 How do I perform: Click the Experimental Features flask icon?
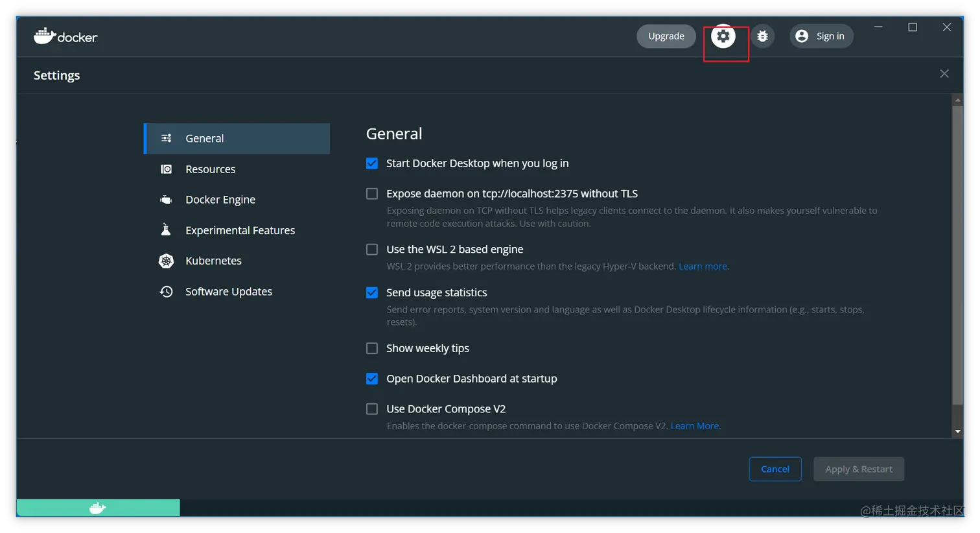click(166, 230)
